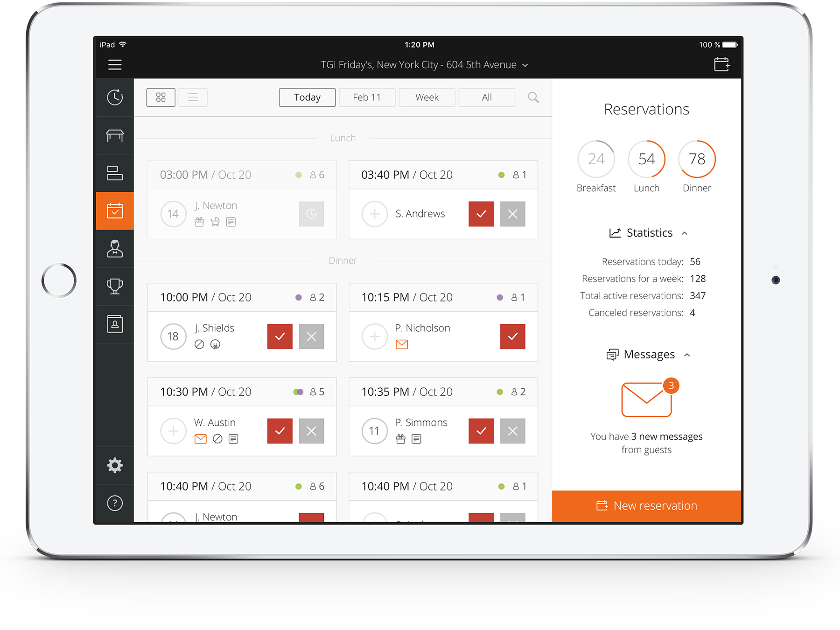The image size is (840, 630).
Task: Select the Today tab
Action: (308, 97)
